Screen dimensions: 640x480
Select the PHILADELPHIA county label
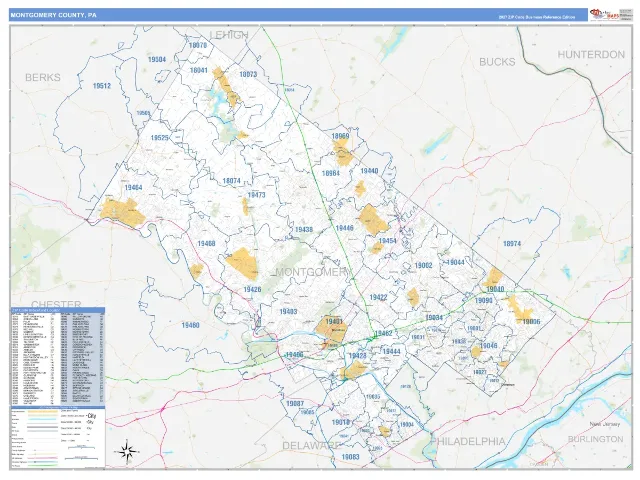(468, 441)
